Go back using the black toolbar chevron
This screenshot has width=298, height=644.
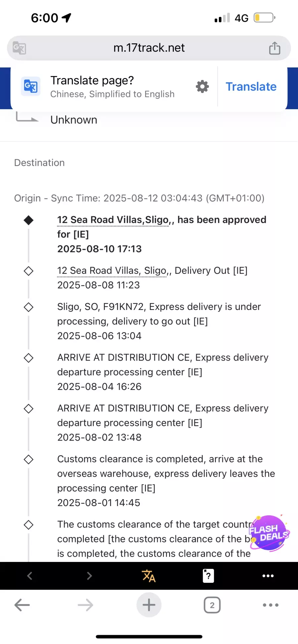pyautogui.click(x=30, y=576)
